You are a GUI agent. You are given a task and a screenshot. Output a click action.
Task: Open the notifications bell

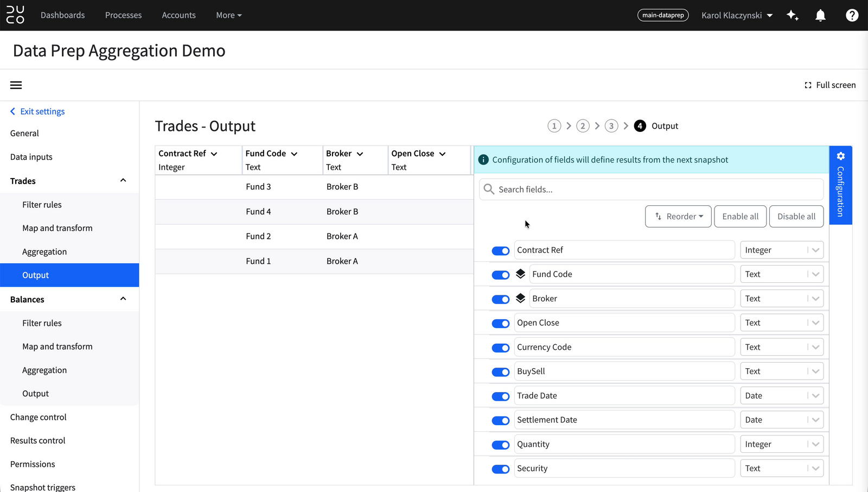click(820, 15)
